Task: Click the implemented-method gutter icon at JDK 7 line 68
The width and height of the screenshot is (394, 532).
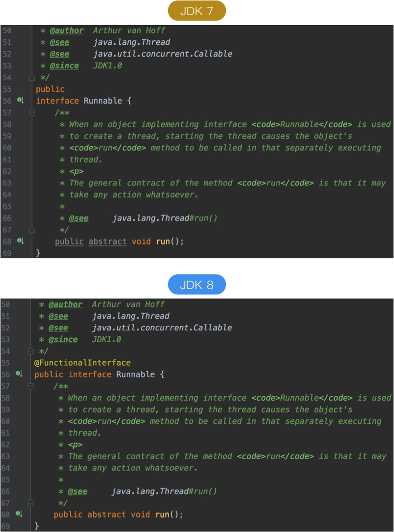Action: point(20,241)
